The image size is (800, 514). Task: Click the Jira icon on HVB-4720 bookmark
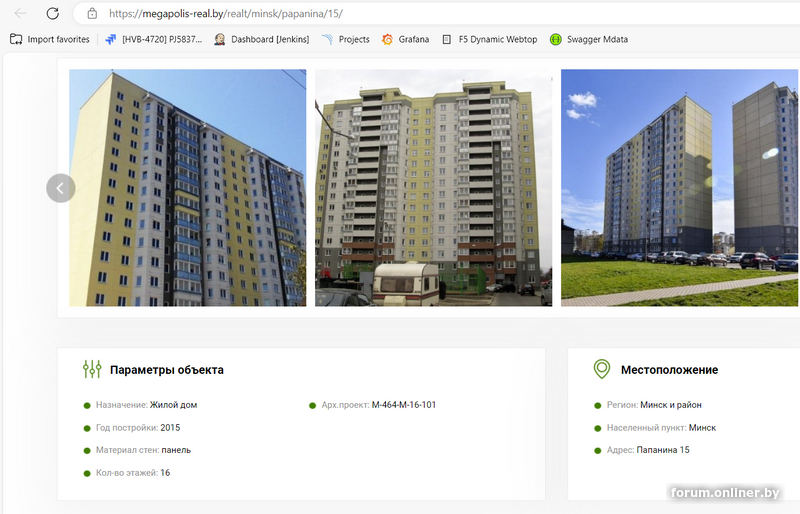coord(111,39)
